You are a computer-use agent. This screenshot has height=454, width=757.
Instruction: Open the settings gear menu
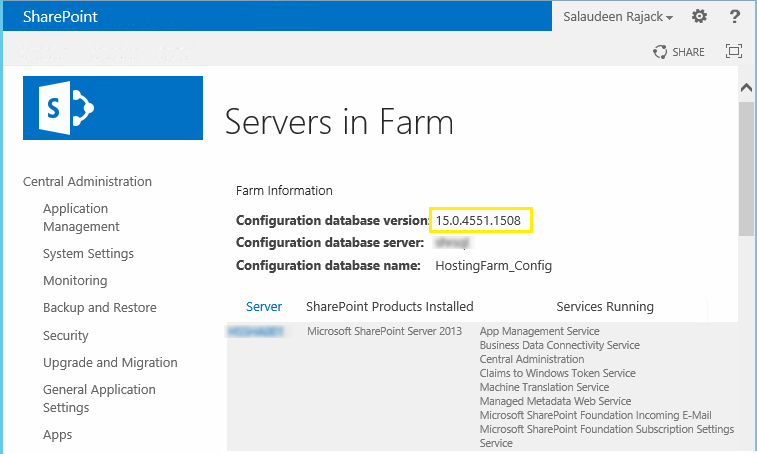pyautogui.click(x=699, y=16)
